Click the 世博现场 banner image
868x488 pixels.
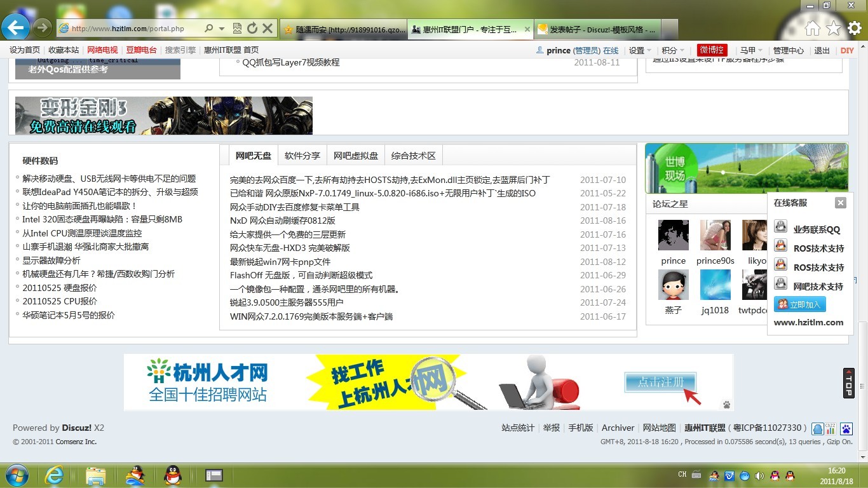tap(747, 168)
